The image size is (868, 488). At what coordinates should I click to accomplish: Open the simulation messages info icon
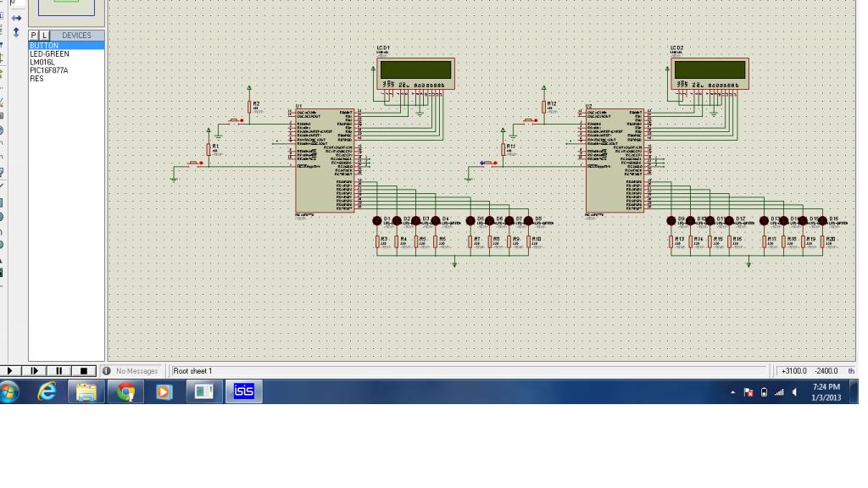pos(106,371)
